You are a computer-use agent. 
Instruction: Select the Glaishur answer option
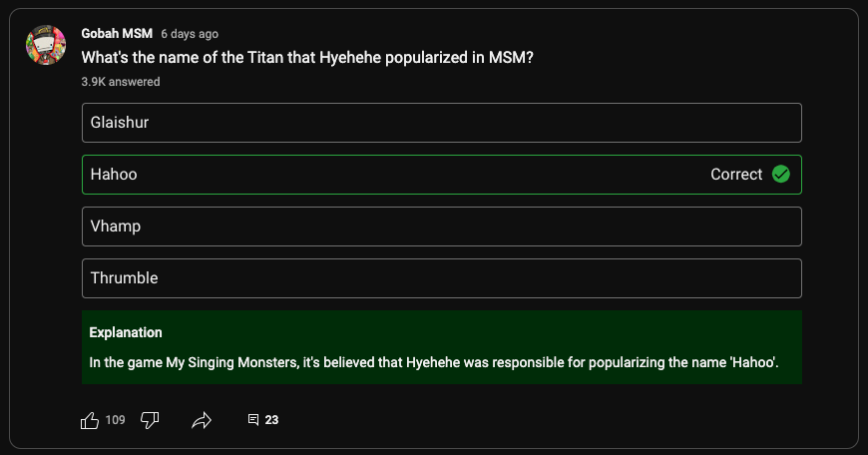tap(441, 123)
